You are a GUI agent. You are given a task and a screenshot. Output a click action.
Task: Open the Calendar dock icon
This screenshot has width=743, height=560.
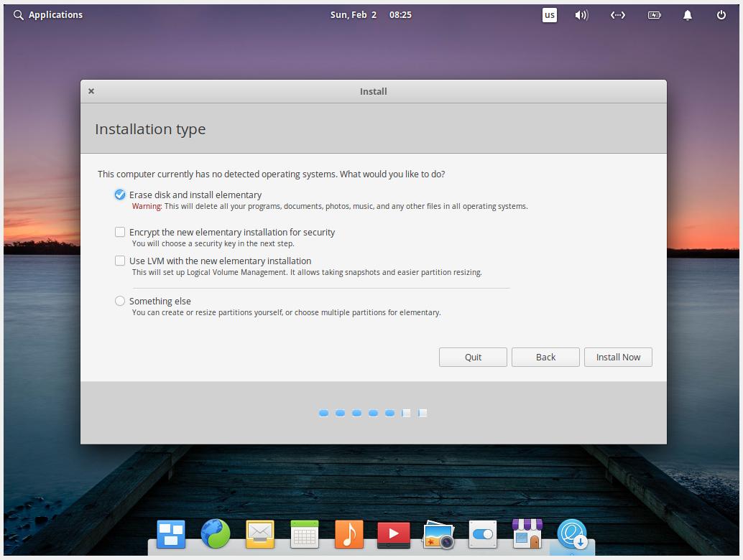pyautogui.click(x=305, y=534)
